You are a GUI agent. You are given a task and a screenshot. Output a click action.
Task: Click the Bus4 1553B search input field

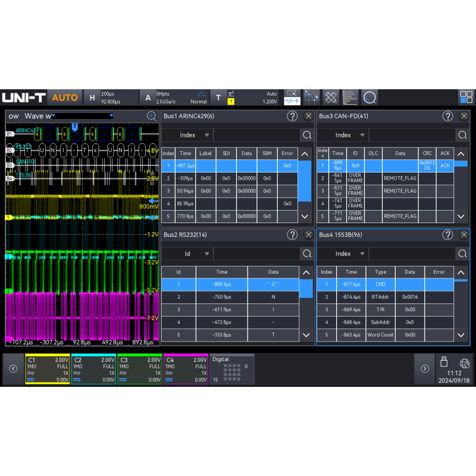pyautogui.click(x=412, y=253)
